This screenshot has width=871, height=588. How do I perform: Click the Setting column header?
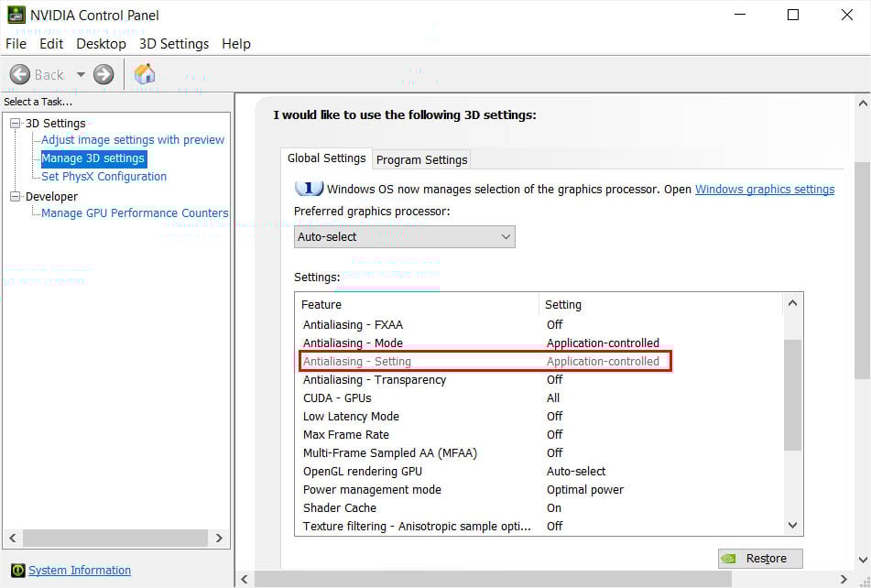[660, 304]
